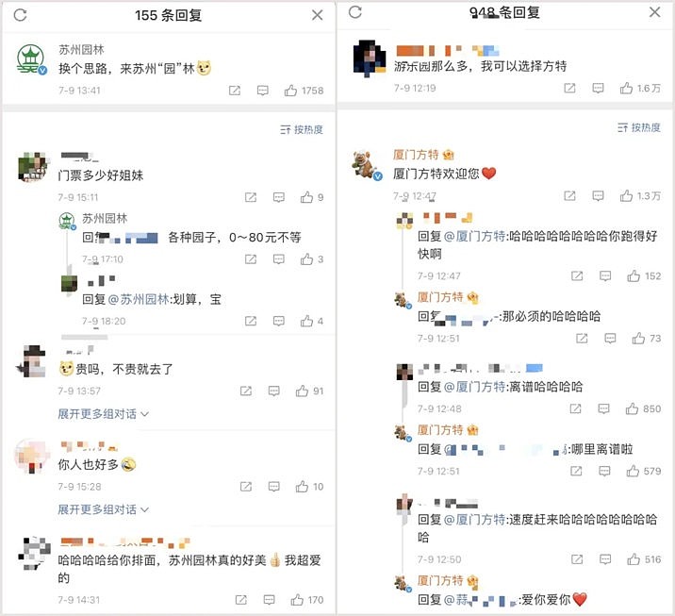Open 按热度 sort dropdown in left panel
675x616 pixels.
[302, 129]
